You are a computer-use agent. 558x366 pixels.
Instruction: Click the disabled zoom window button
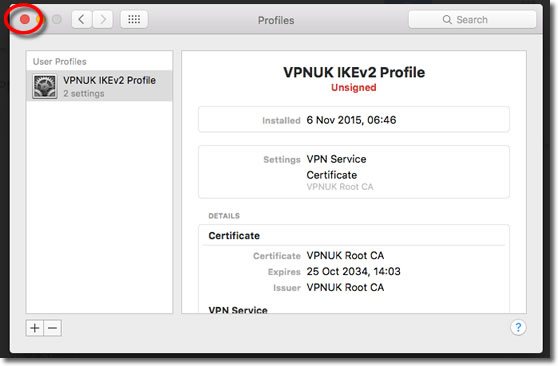tap(57, 19)
